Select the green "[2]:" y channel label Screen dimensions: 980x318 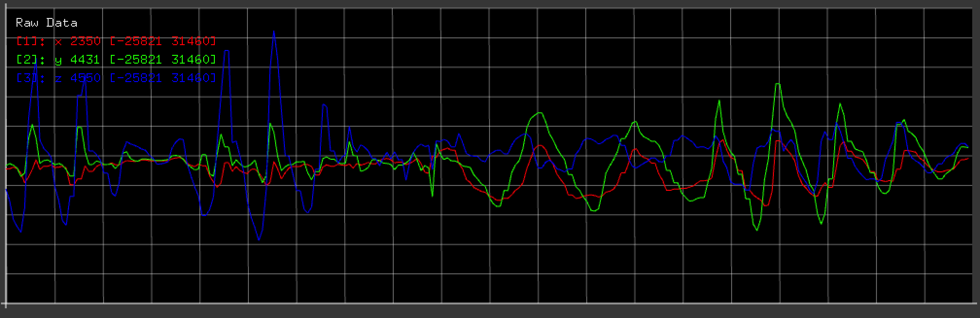coord(30,60)
